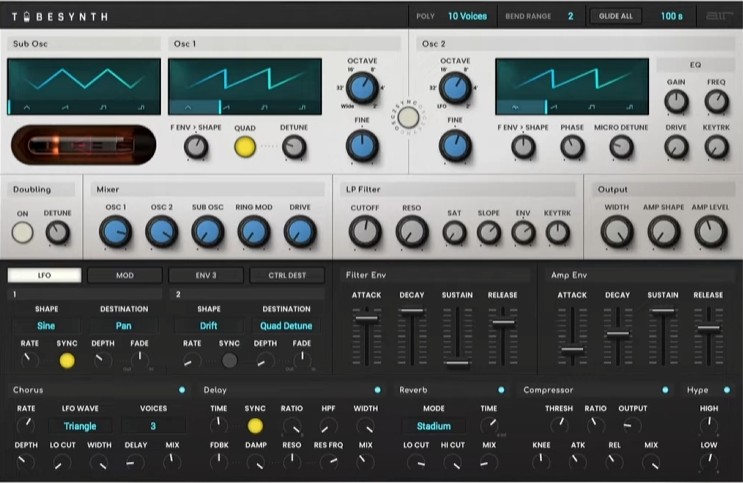The image size is (743, 483).
Task: Switch to the ENV 3 tab
Action: click(x=206, y=275)
